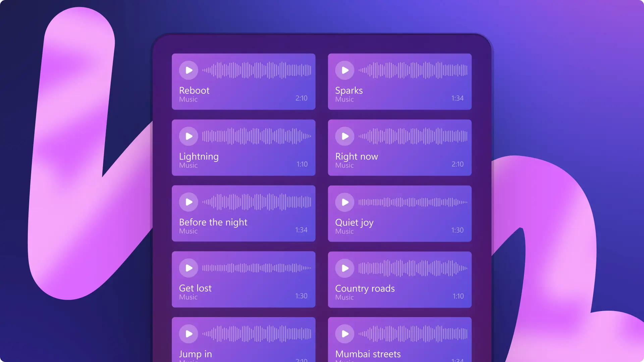Toggle playback on Quiet joy waveform
Viewport: 644px width, 362px height.
point(345,202)
